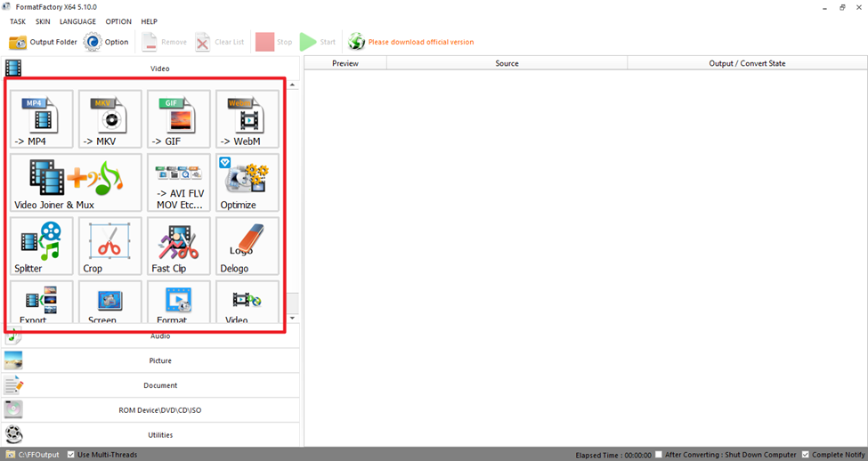
Task: Open the Fast Clip tool
Action: point(179,247)
